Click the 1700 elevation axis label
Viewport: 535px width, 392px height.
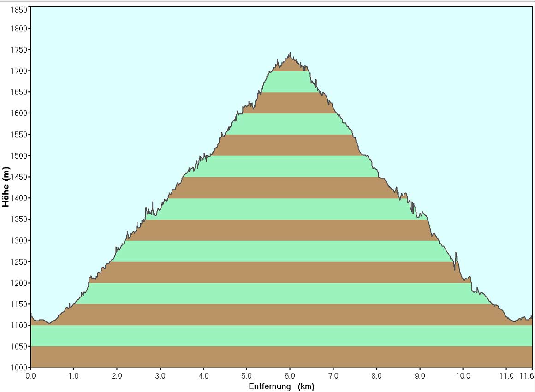pyautogui.click(x=18, y=71)
